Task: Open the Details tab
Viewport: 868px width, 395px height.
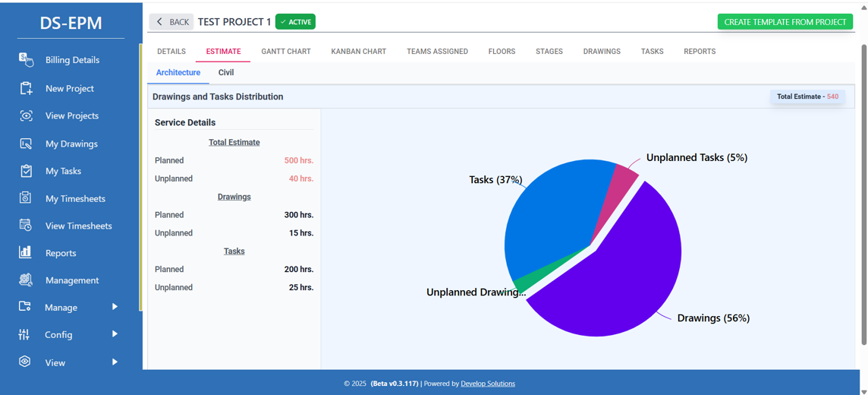Action: (171, 52)
